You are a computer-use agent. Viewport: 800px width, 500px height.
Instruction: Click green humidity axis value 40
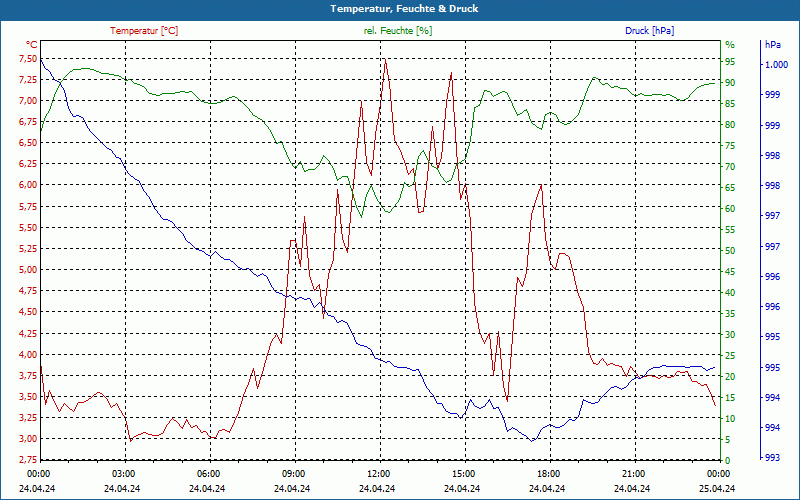pyautogui.click(x=730, y=293)
